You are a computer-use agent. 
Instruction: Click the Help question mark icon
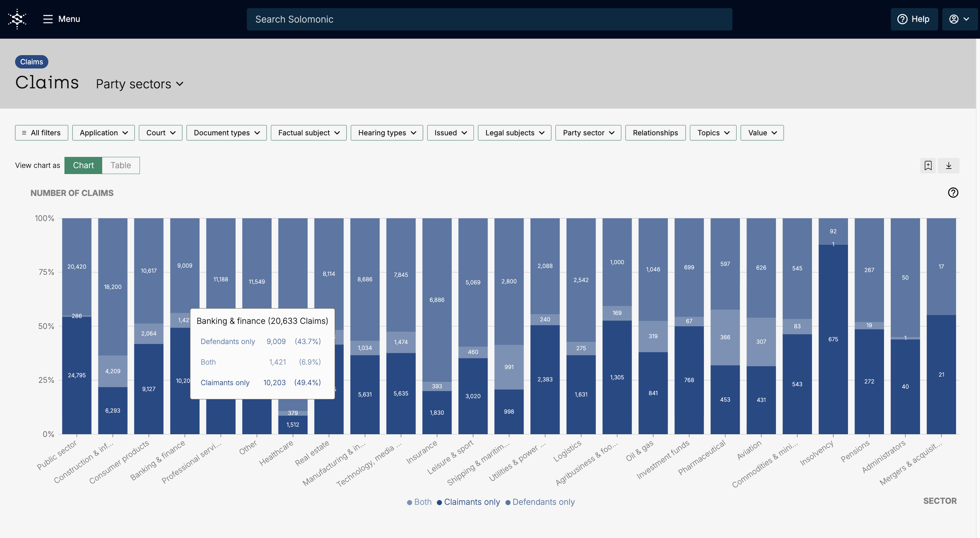(902, 19)
